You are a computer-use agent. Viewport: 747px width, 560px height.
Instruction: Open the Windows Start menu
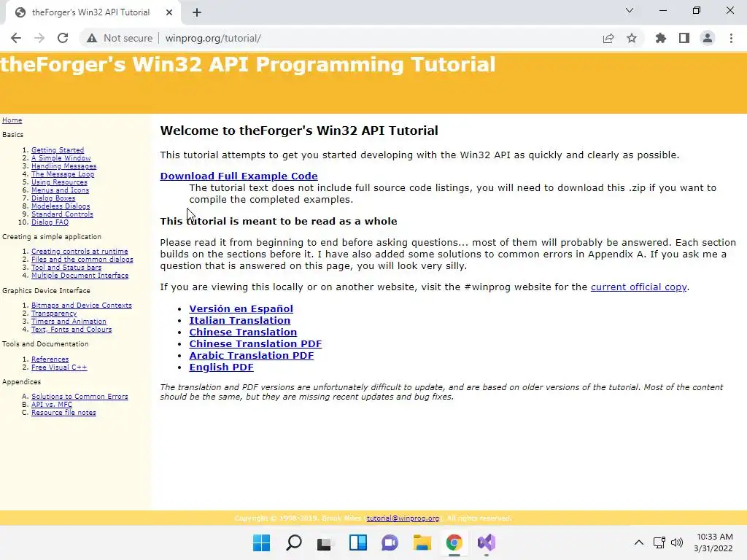click(x=262, y=542)
